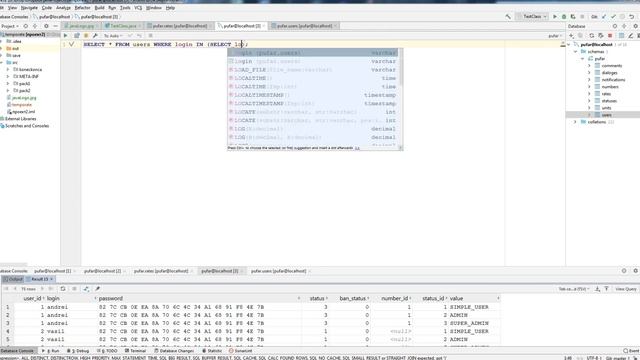Image resolution: width=640 pixels, height=360 pixels.
Task: Switch to pufar.rates [pufar@localhost] editor tab
Action: pos(180,26)
